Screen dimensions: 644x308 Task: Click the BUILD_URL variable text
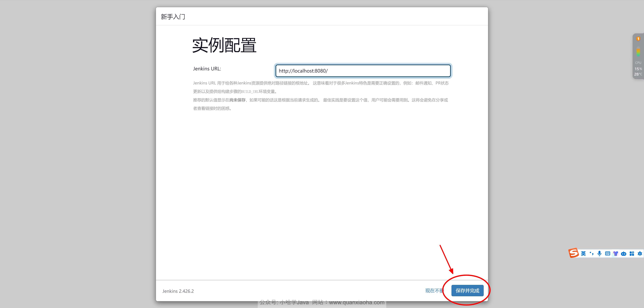[x=250, y=92]
